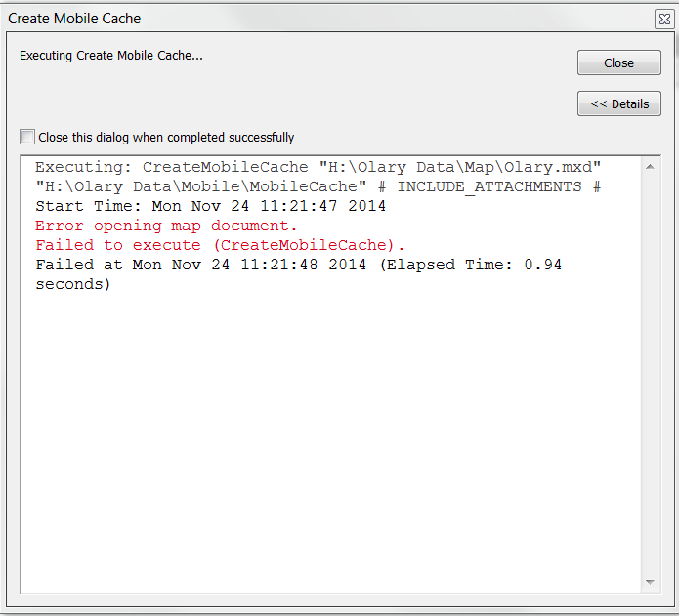Viewport: 679px width, 616px height.
Task: Click the red "Error opening map document." line
Action: click(x=166, y=226)
